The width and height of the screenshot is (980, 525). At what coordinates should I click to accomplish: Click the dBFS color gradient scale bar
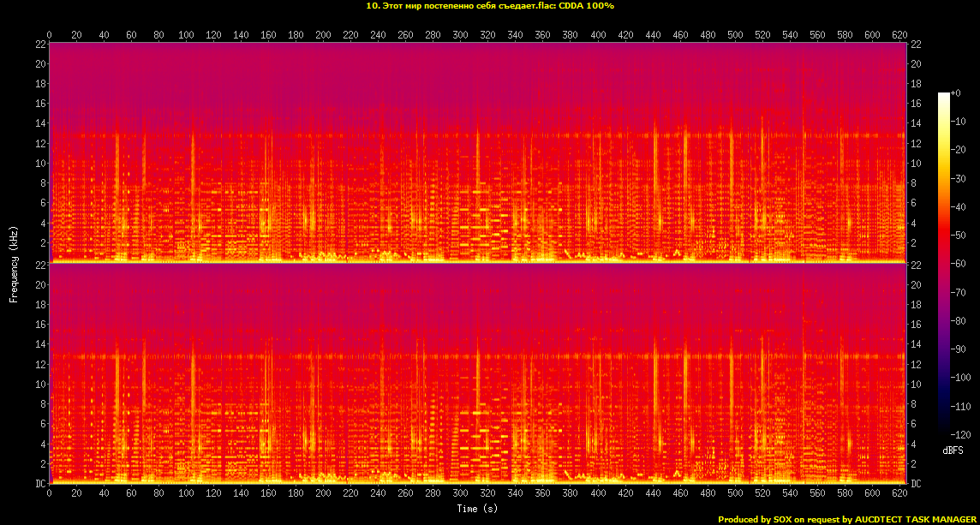(943, 263)
